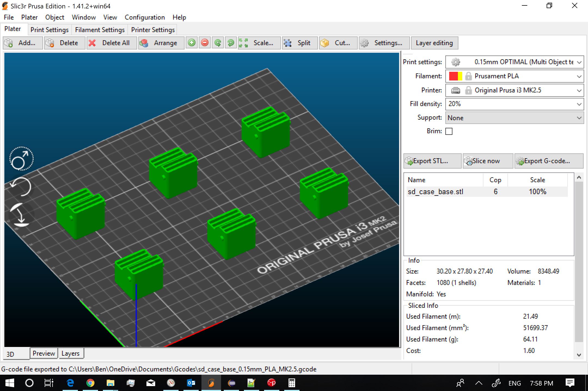Expand the Fill density dropdown
The height and width of the screenshot is (391, 588).
click(x=579, y=104)
